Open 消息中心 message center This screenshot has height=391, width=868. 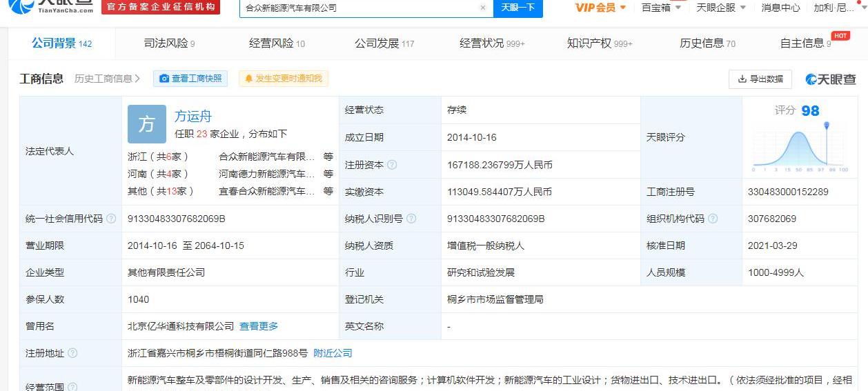click(780, 8)
